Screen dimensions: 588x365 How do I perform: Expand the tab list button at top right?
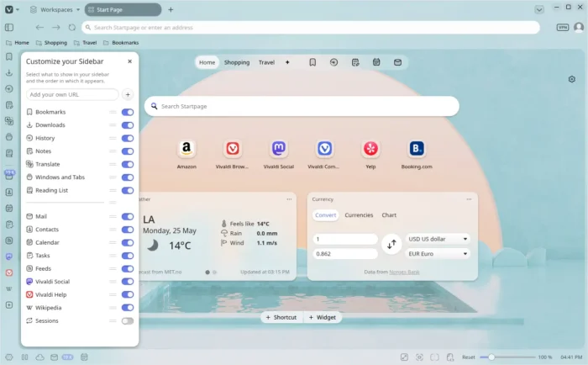click(x=539, y=10)
